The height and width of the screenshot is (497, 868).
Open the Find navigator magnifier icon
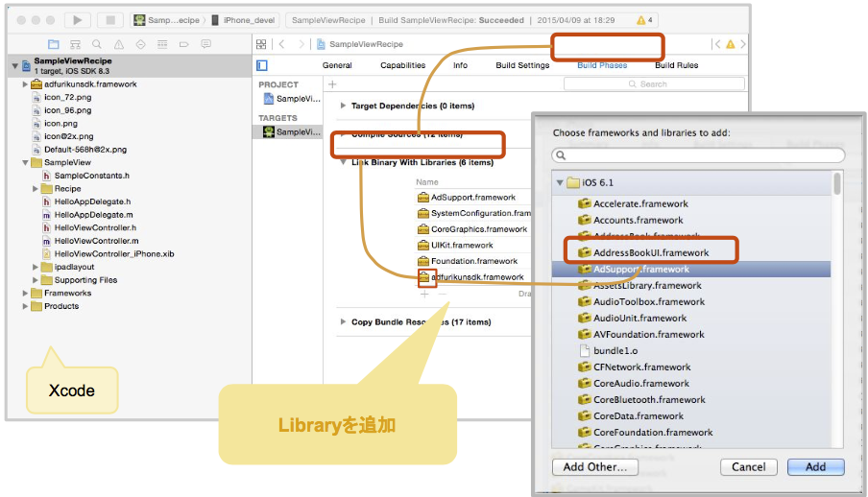click(x=97, y=44)
